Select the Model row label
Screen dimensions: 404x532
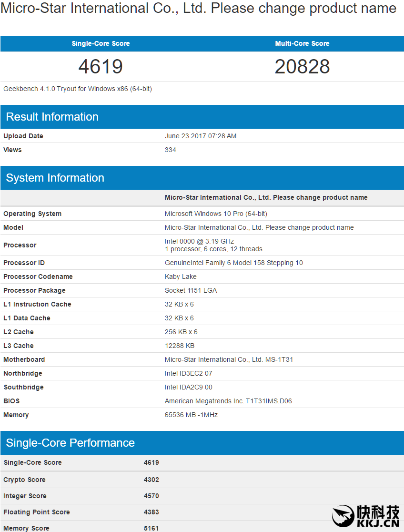coord(13,228)
